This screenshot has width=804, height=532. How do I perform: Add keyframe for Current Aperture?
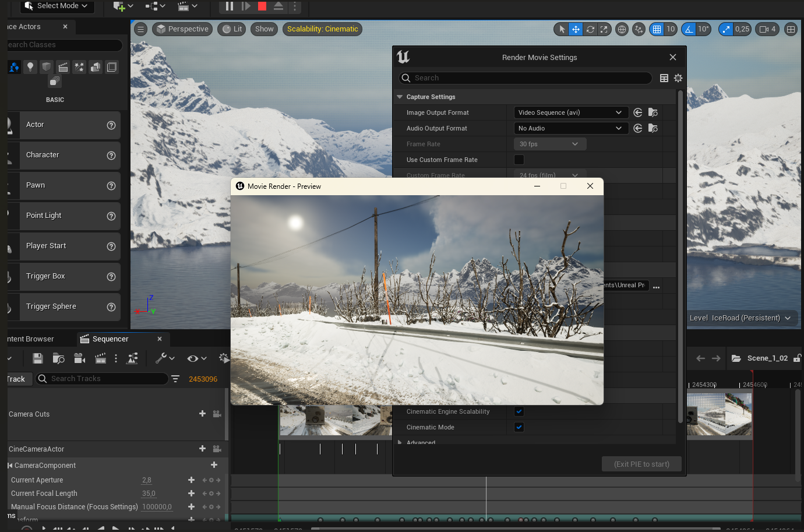tap(191, 480)
